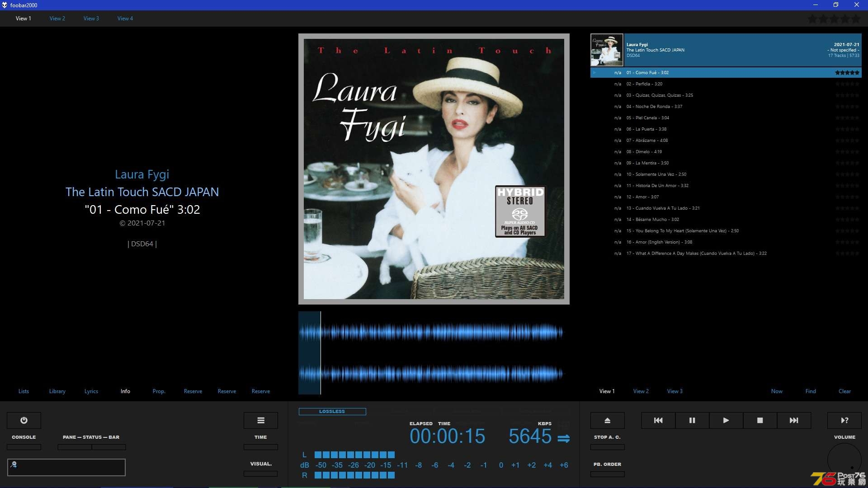
Task: Select track 06 - La Puerta
Action: point(726,129)
